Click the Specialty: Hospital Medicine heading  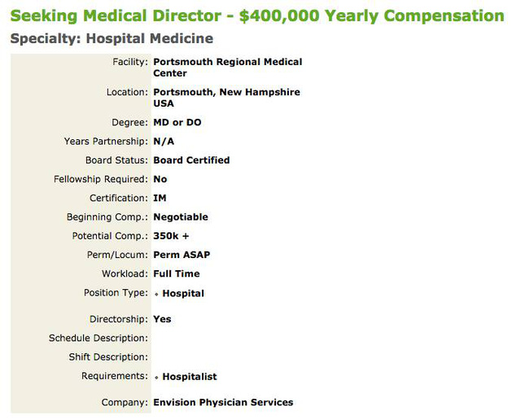tap(112, 38)
